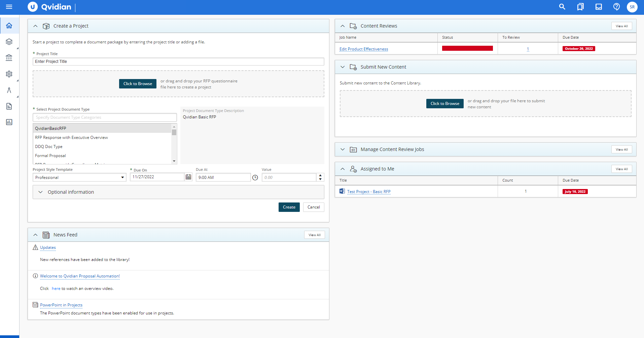The width and height of the screenshot is (644, 338).
Task: Click the Content Reviews folder icon
Action: click(353, 26)
